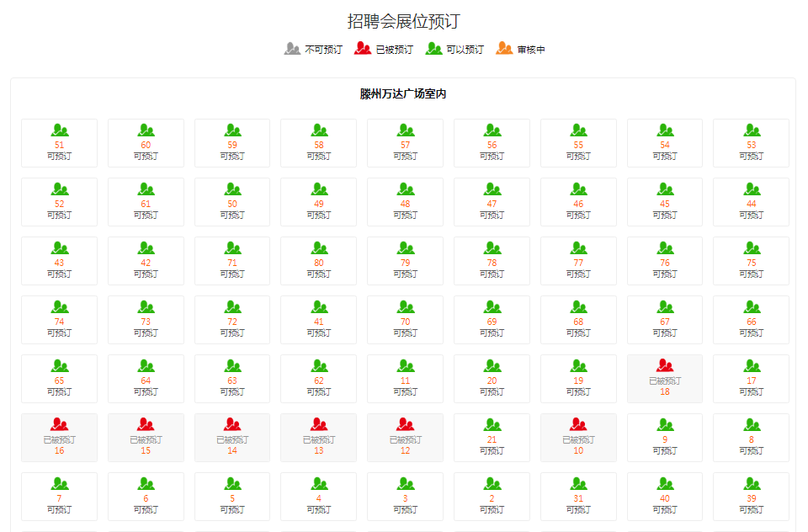Select booth number 71

[232, 261]
